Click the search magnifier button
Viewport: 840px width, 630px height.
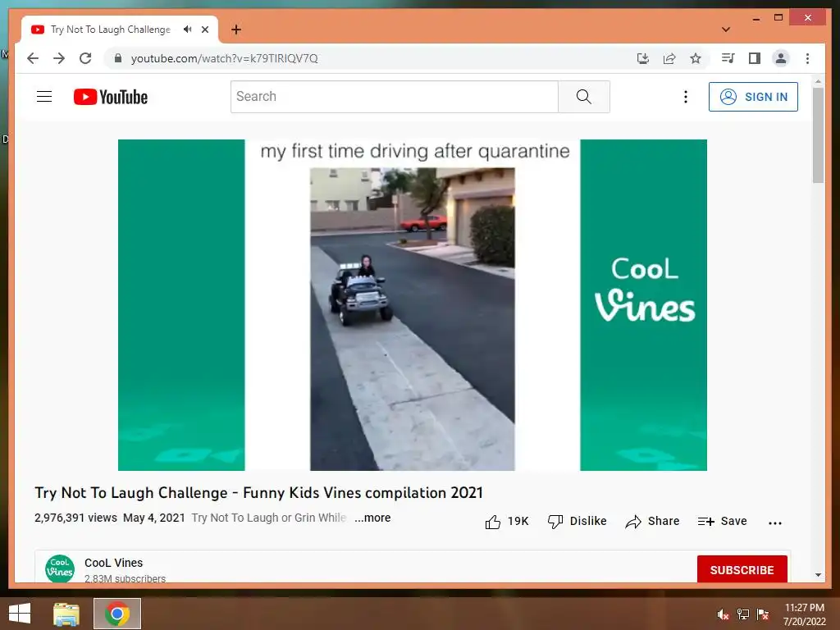583,97
